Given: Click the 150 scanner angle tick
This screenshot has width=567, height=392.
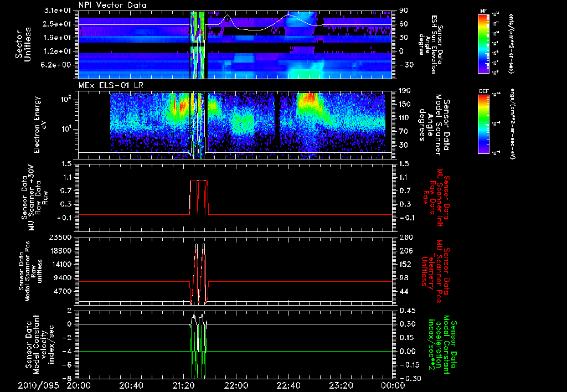Looking at the screenshot, I should coord(406,104).
